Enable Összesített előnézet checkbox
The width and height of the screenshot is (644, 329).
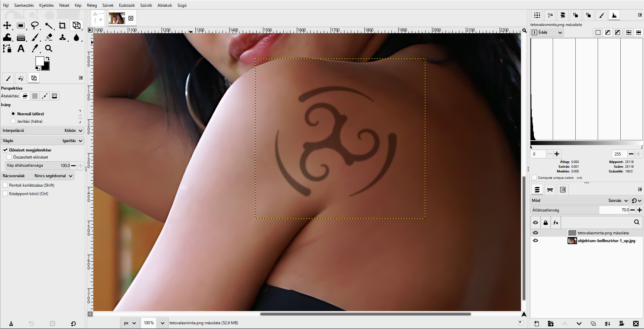9,157
